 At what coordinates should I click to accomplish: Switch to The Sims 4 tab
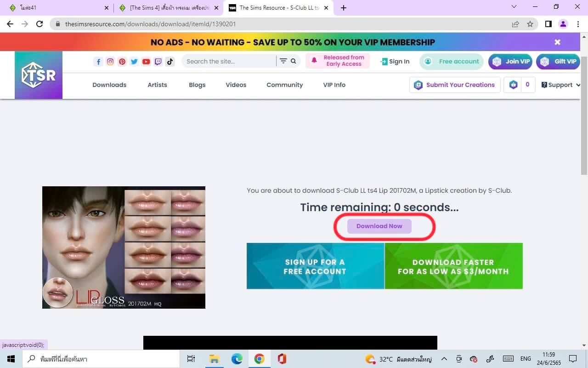pos(168,8)
